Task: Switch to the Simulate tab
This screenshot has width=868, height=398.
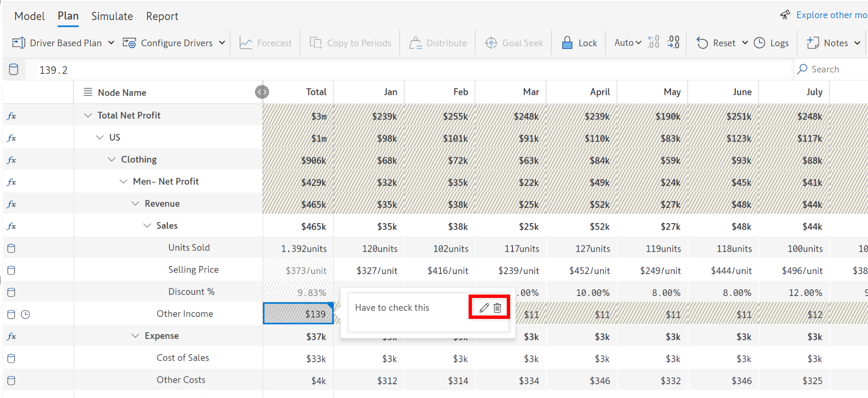Action: 112,16
